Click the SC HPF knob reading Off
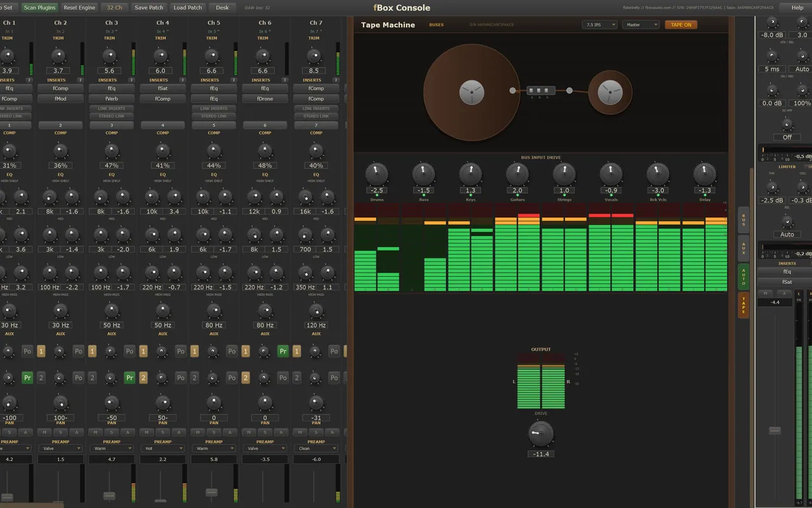Screen dimensions: 812x508 tap(787, 124)
